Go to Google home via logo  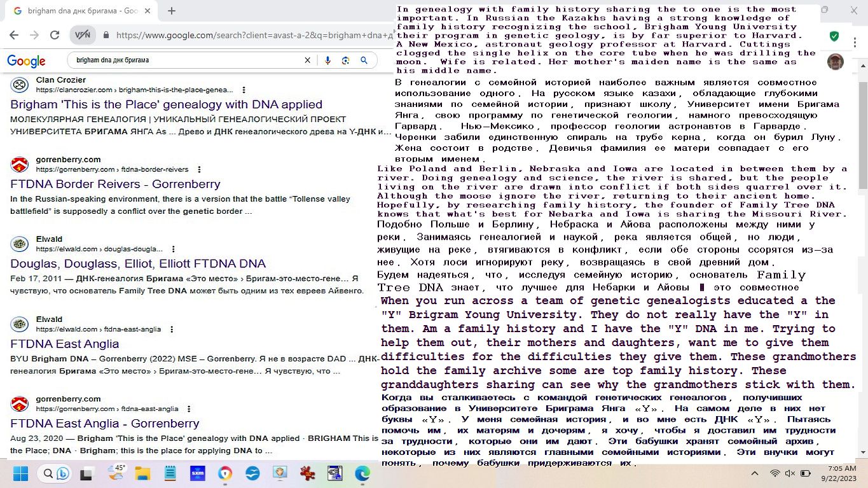coord(26,61)
